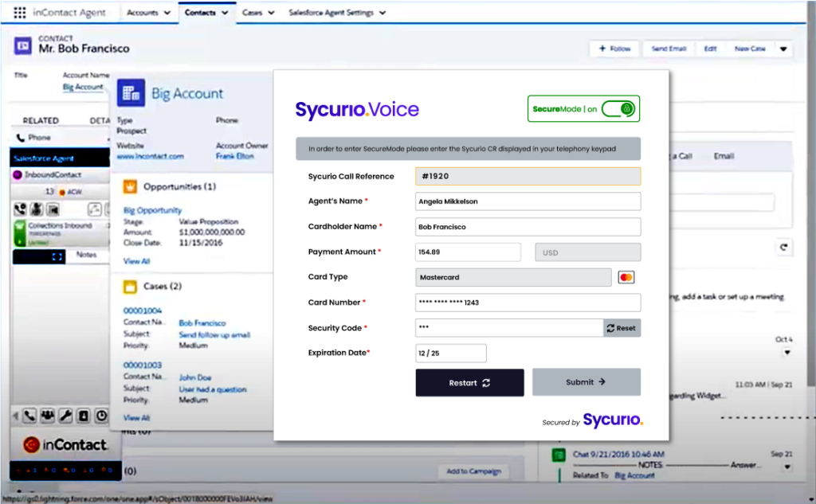Click the Expiration Date input field
The image size is (816, 504).
point(451,354)
